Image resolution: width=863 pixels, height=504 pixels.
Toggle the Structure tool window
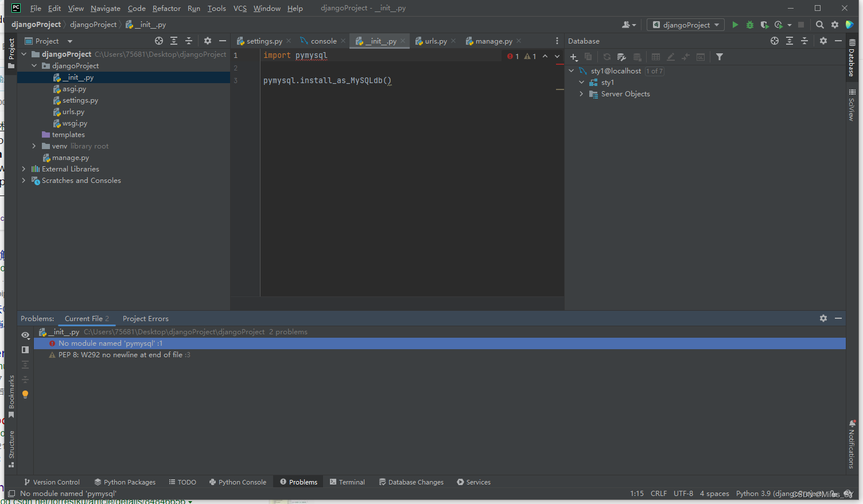tap(11, 449)
